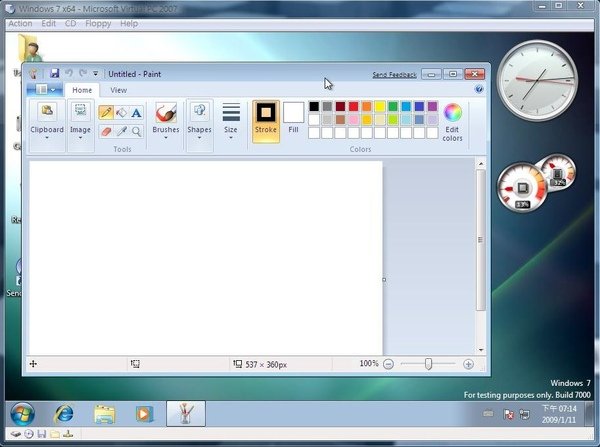
Task: Open the Virtual PC Edit menu
Action: pos(49,23)
